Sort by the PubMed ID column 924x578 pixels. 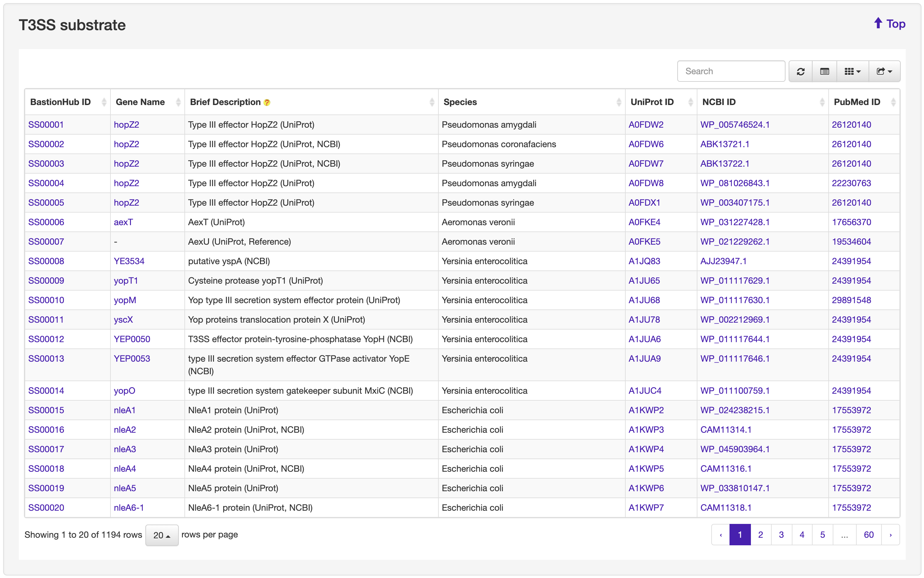point(893,102)
